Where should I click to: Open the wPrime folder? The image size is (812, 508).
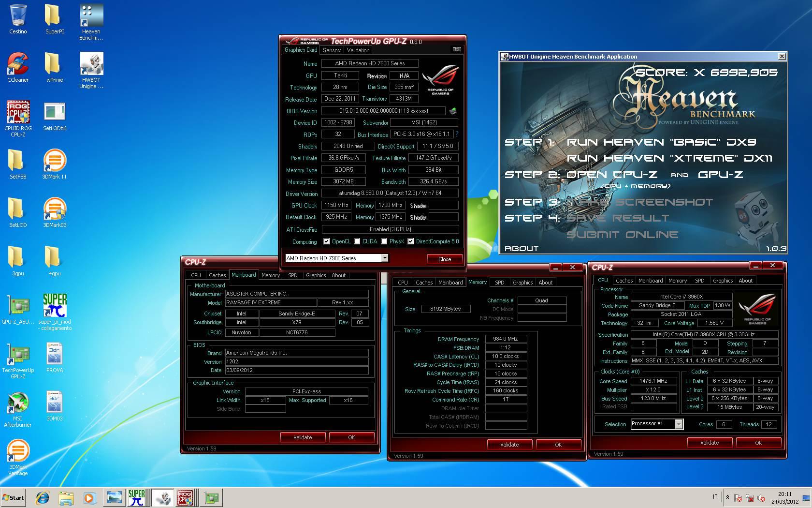coord(55,68)
